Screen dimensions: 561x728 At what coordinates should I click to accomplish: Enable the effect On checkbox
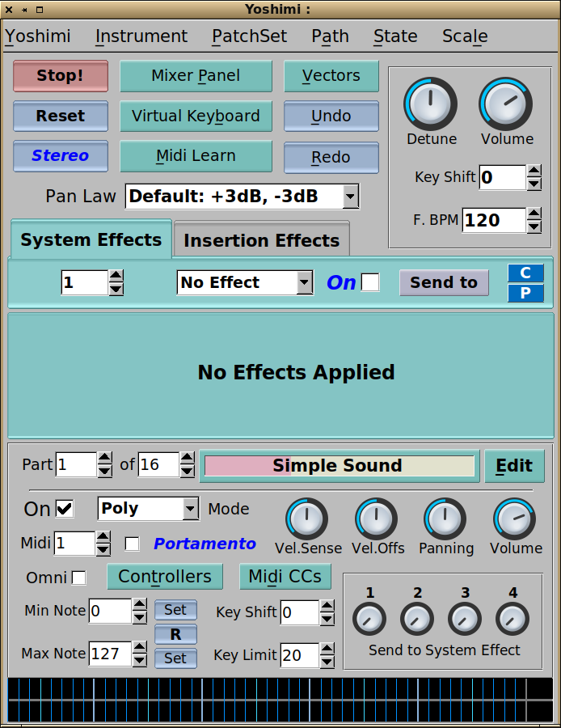point(370,282)
